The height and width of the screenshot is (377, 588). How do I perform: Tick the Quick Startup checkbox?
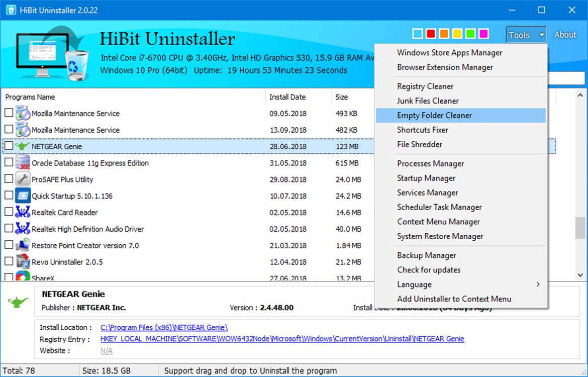(x=9, y=195)
